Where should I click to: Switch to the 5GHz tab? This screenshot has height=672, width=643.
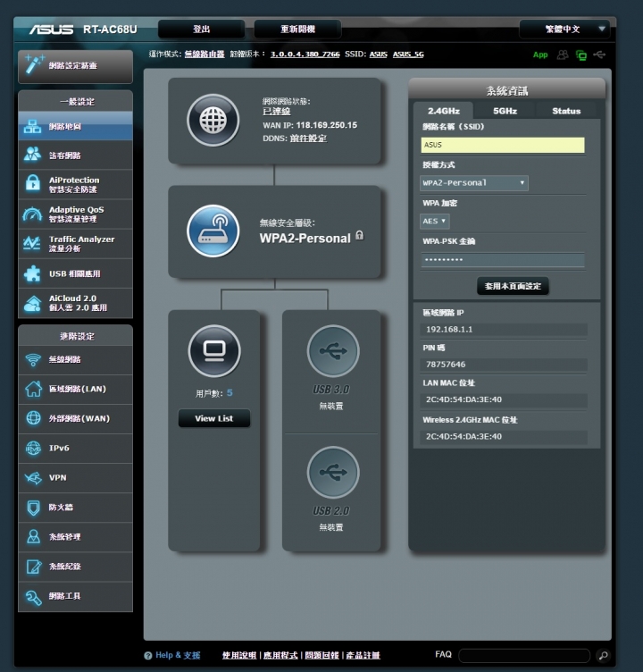click(x=505, y=111)
